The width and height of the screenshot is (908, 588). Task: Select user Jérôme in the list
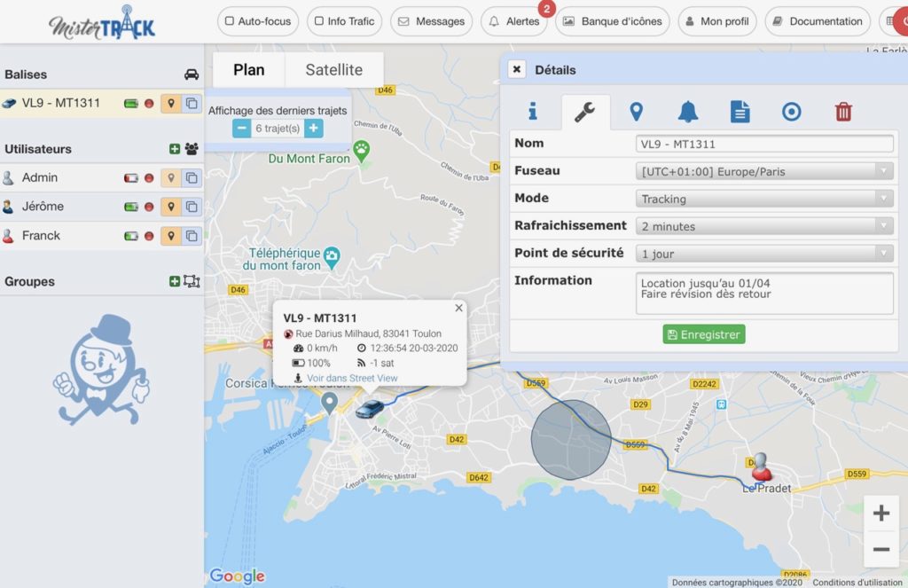pyautogui.click(x=43, y=207)
